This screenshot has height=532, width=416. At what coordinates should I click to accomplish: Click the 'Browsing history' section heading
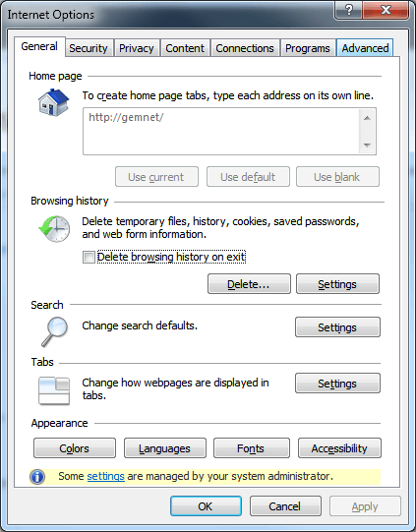tap(70, 201)
